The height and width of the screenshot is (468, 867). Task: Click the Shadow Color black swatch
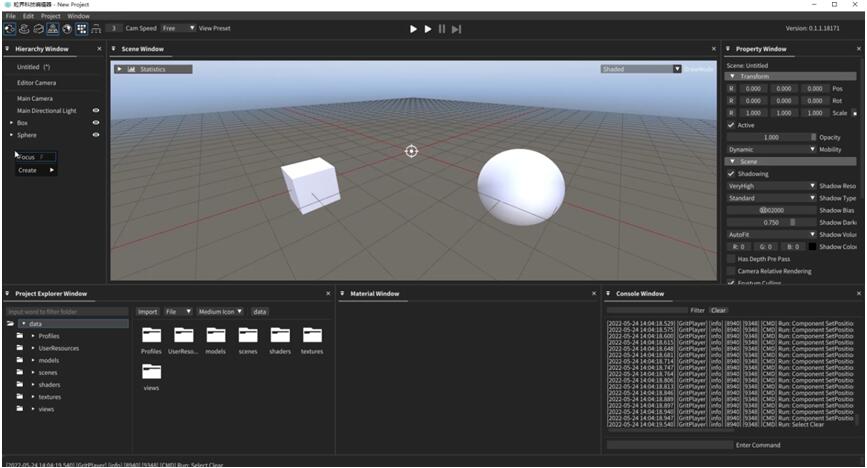811,246
